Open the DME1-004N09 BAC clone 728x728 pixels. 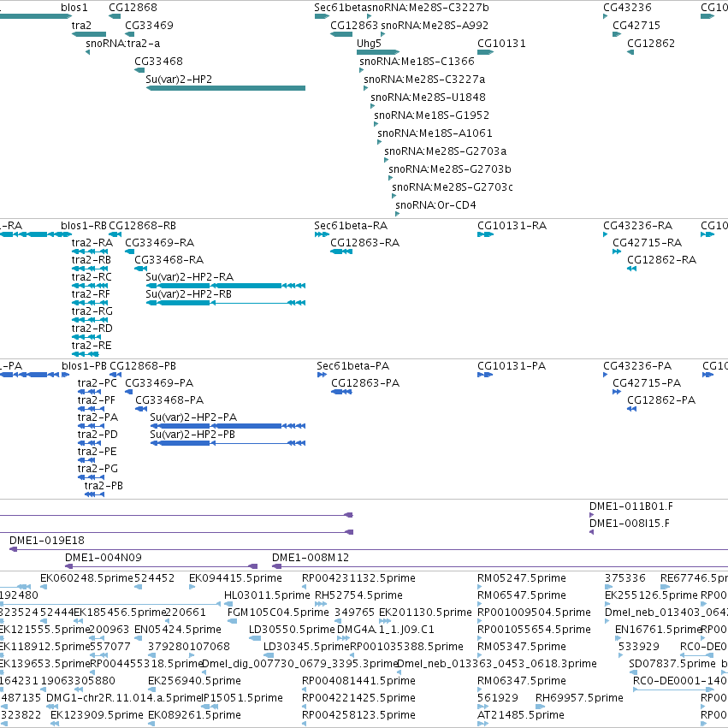click(161, 566)
